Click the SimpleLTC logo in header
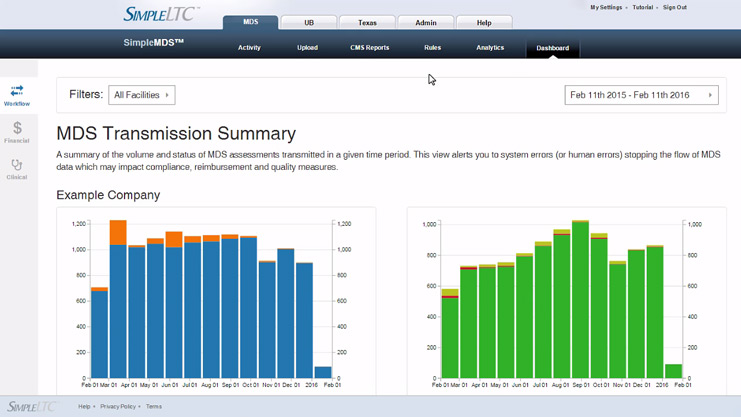The image size is (741, 417). pos(160,14)
